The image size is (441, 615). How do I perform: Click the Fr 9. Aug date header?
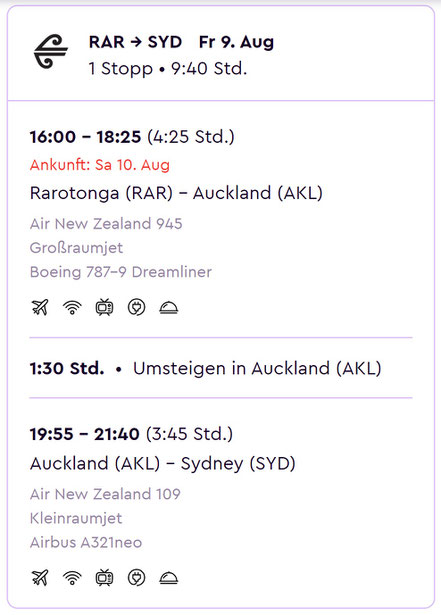click(236, 42)
